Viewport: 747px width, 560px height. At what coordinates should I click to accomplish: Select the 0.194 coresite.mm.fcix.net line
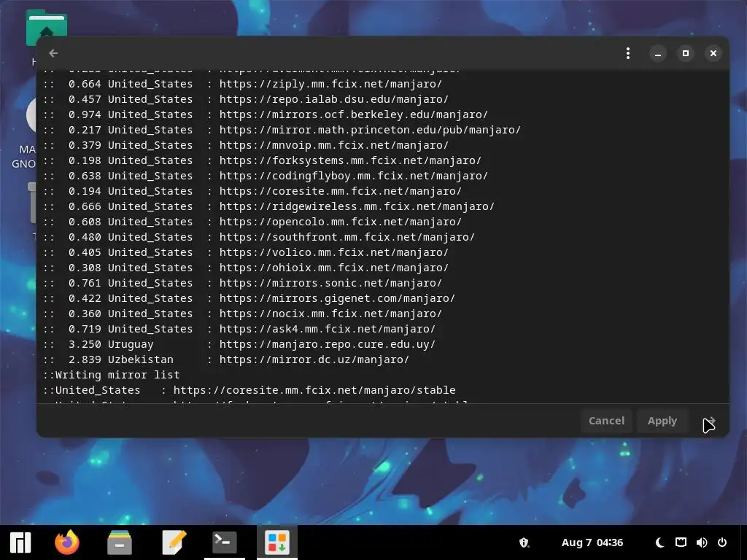(x=252, y=191)
